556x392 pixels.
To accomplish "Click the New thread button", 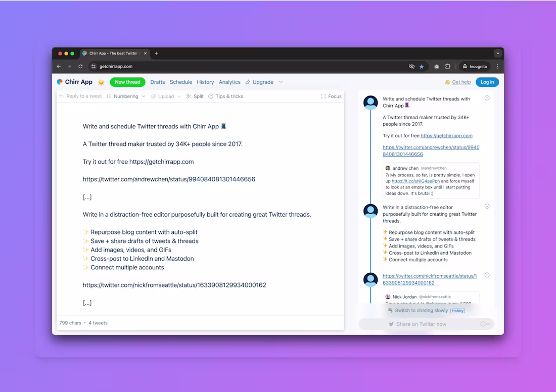I will (127, 82).
